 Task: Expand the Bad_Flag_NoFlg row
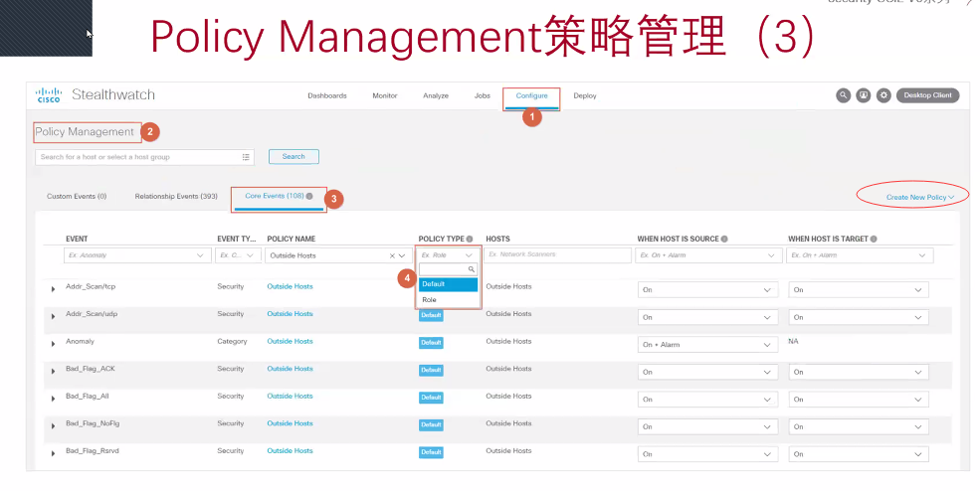[x=53, y=426]
